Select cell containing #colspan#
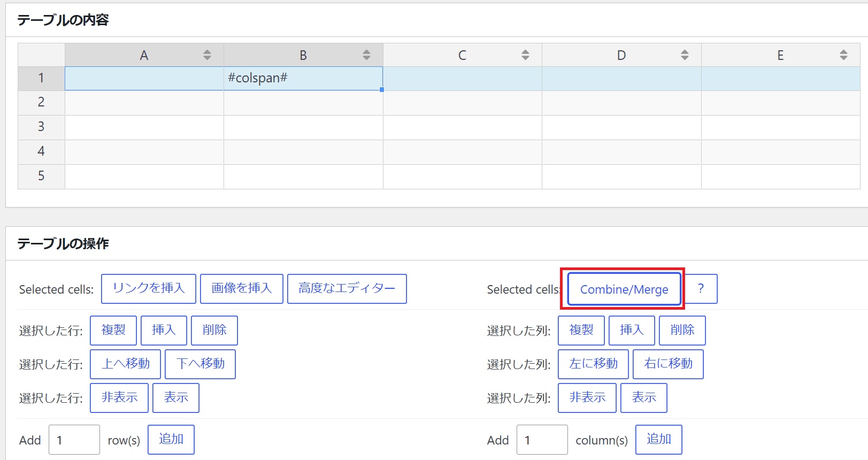 tap(303, 78)
